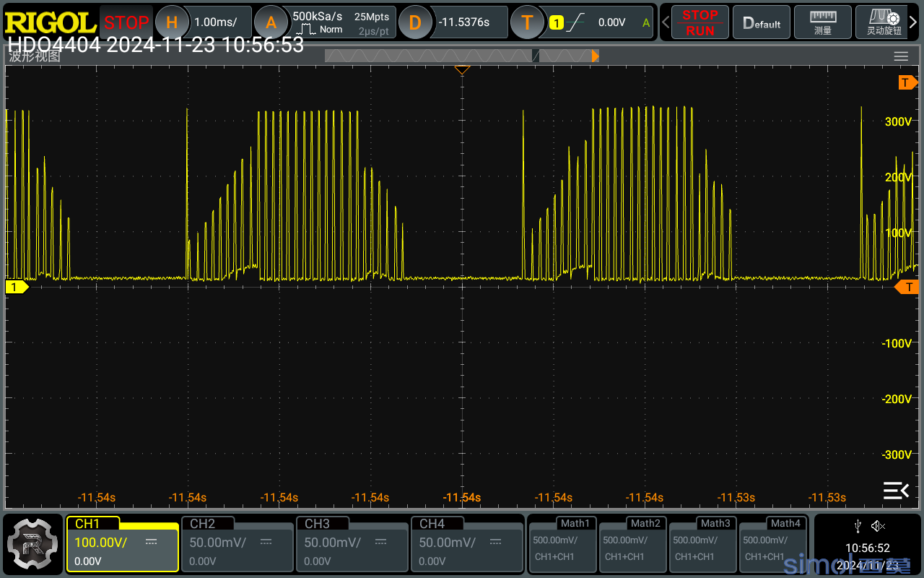Screen dimensions: 924x578
Task: Click CH2 DC coupling icon
Action: coord(266,541)
